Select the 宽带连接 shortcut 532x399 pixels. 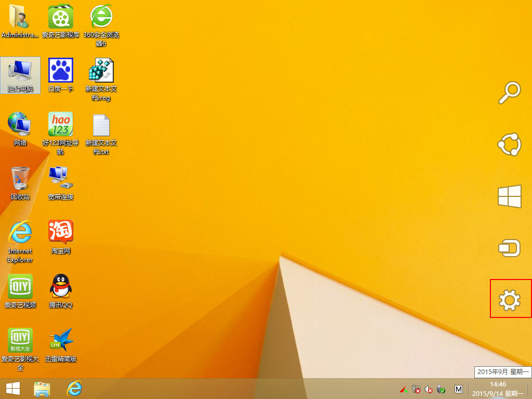pyautogui.click(x=61, y=183)
